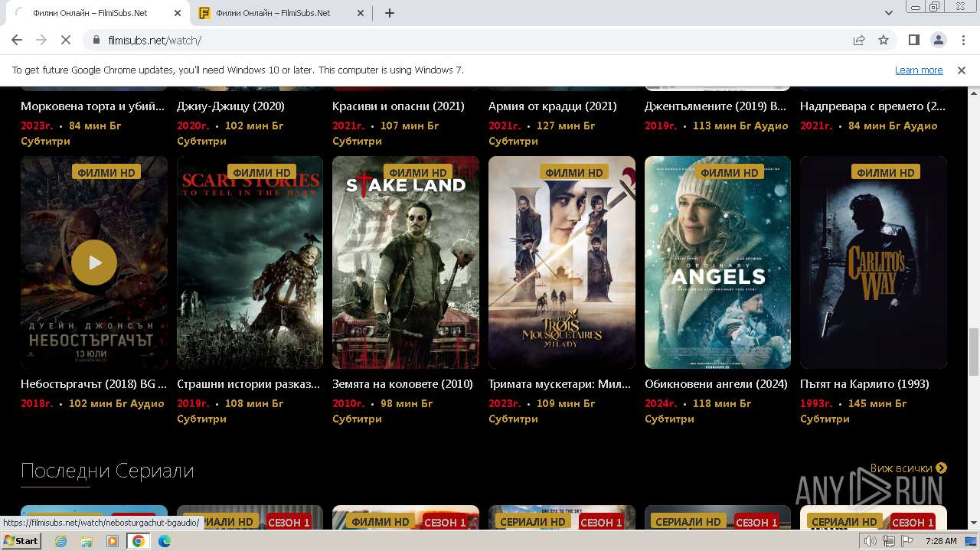The height and width of the screenshot is (551, 980).
Task: Click the browser forward arrow
Action: click(x=41, y=40)
